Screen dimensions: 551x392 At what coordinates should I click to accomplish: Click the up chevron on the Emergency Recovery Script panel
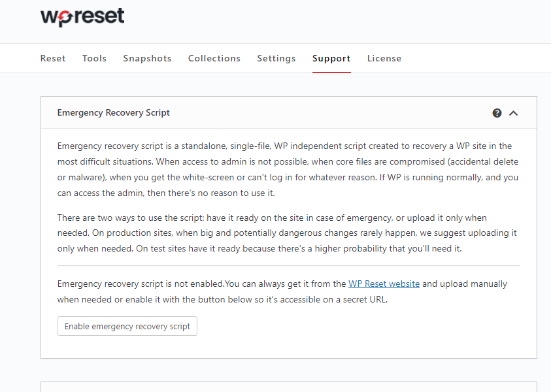[514, 112]
